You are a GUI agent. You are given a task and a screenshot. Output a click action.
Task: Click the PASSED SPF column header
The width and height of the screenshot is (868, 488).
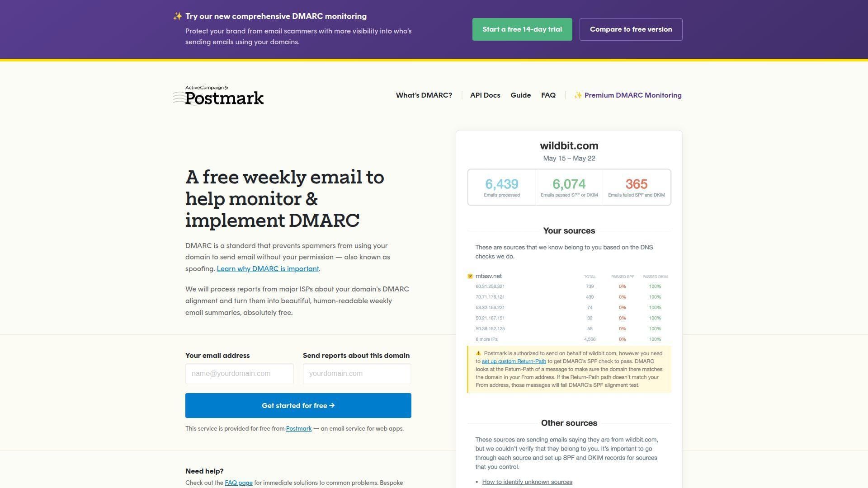pos(623,277)
